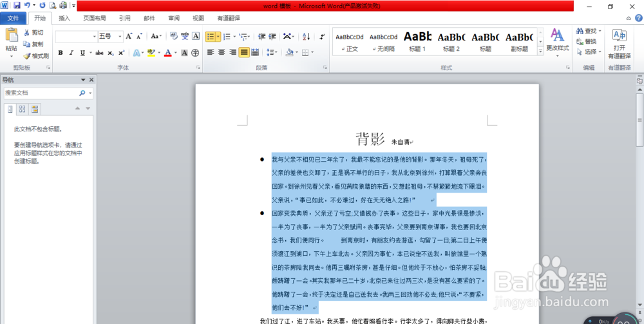Toggle Bold formatting
Image resolution: width=644 pixels, height=324 pixels.
(x=61, y=53)
